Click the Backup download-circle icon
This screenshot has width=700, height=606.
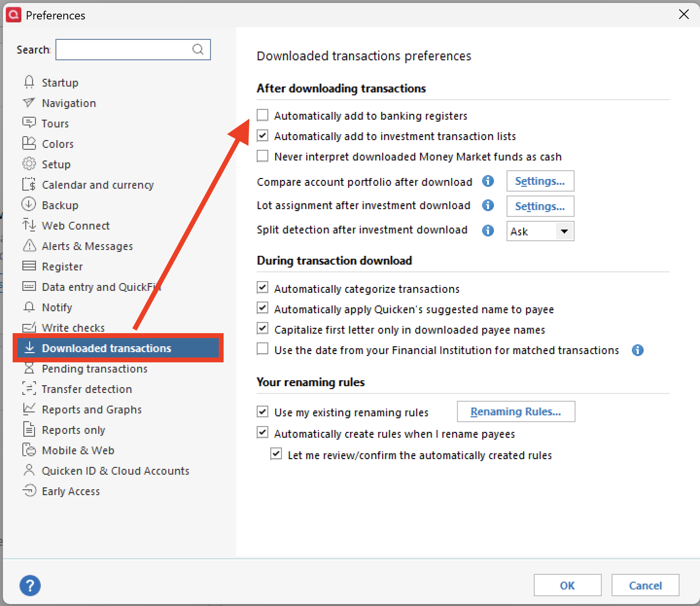pyautogui.click(x=29, y=204)
